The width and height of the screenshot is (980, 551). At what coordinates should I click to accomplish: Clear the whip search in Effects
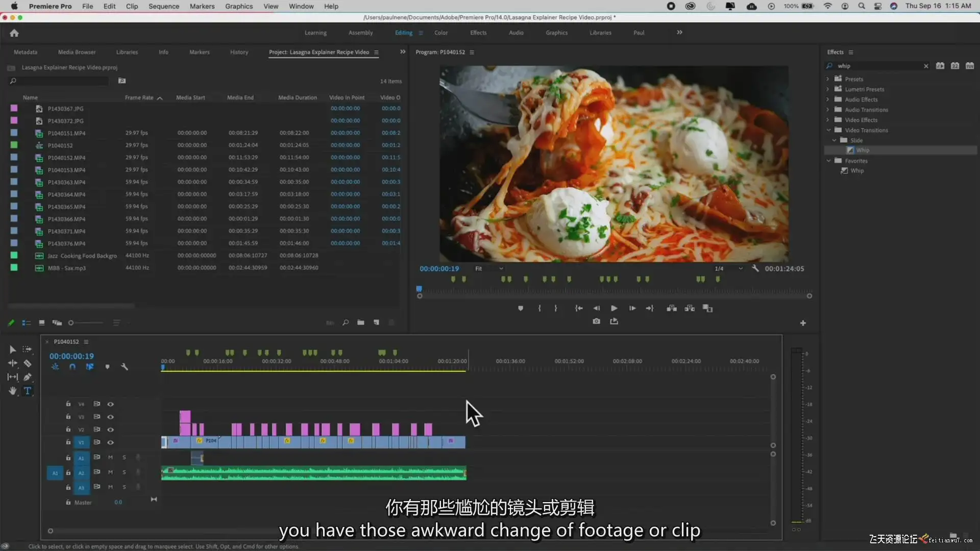click(926, 66)
